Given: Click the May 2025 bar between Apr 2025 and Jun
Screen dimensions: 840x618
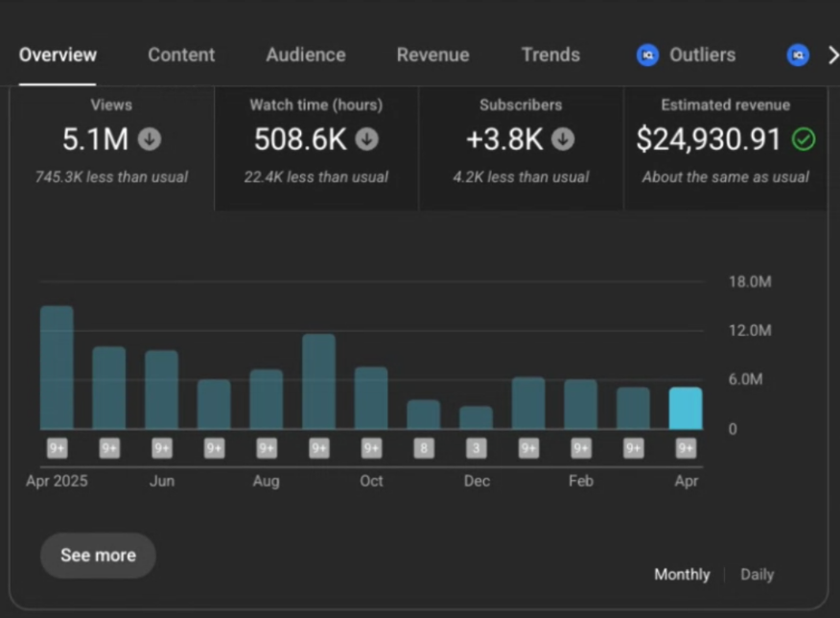Looking at the screenshot, I should tap(109, 388).
